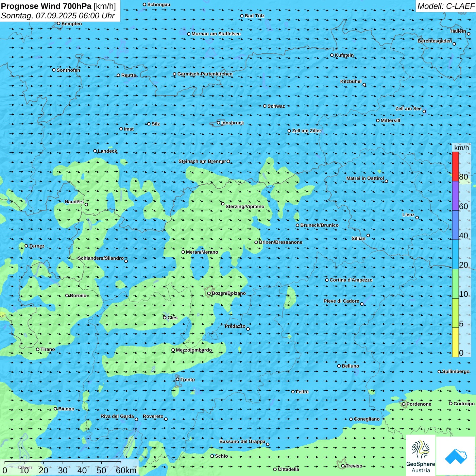This screenshot has height=476, width=476.
Task: Click the 'Schongau' label
Action: (x=158, y=4)
